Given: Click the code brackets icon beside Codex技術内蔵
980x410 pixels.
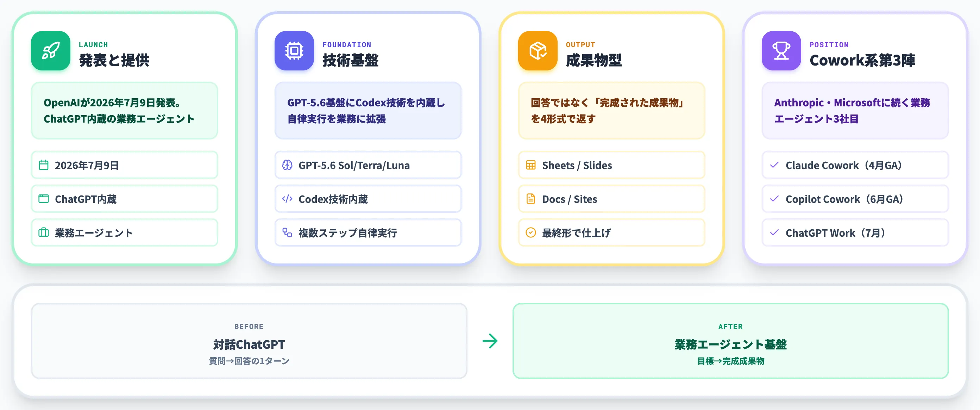Looking at the screenshot, I should 287,199.
